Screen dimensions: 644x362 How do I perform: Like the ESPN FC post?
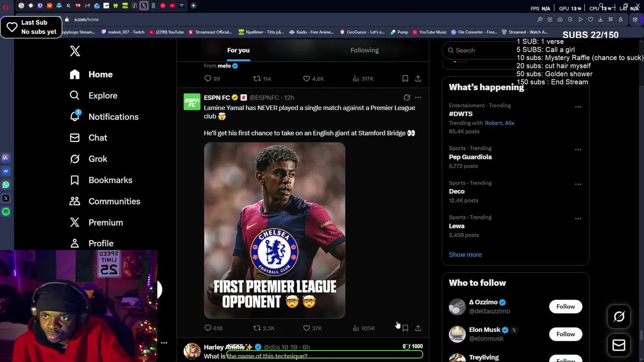[312, 328]
